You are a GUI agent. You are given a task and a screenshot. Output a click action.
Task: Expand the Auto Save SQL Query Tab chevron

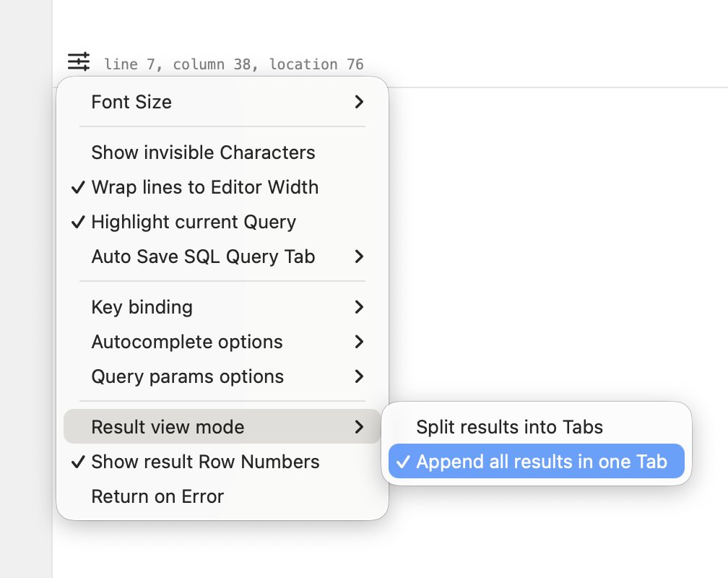click(359, 256)
